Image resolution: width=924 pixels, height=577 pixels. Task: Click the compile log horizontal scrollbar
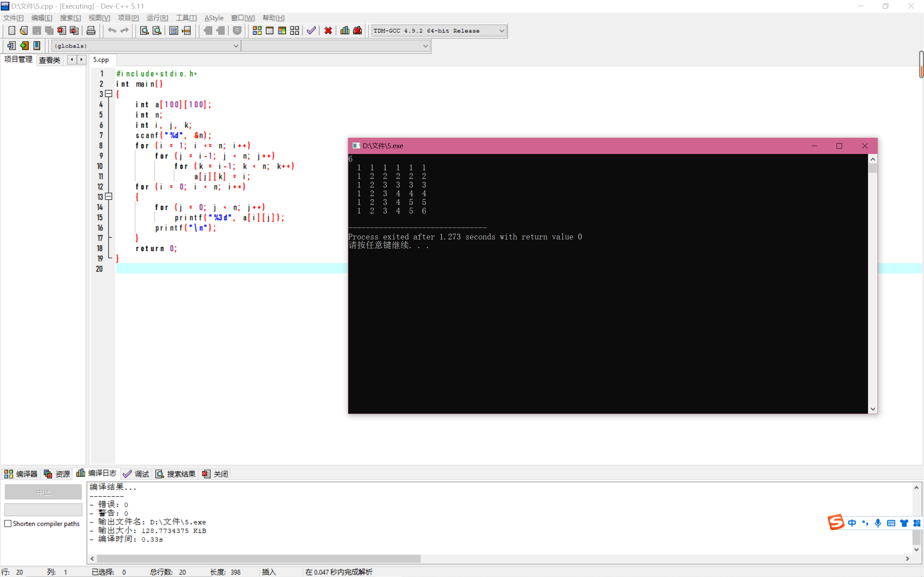(x=258, y=559)
